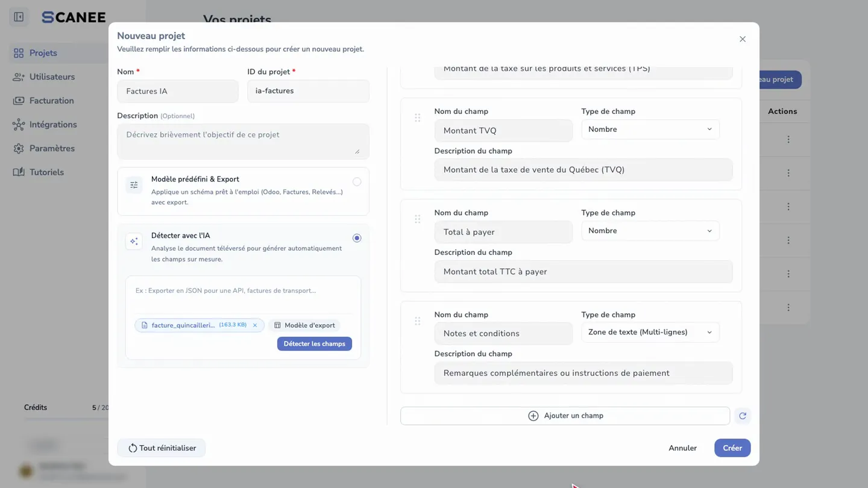This screenshot has height=488, width=868.
Task: Click the Modèle prédéfini sliders icon
Action: pyautogui.click(x=134, y=185)
